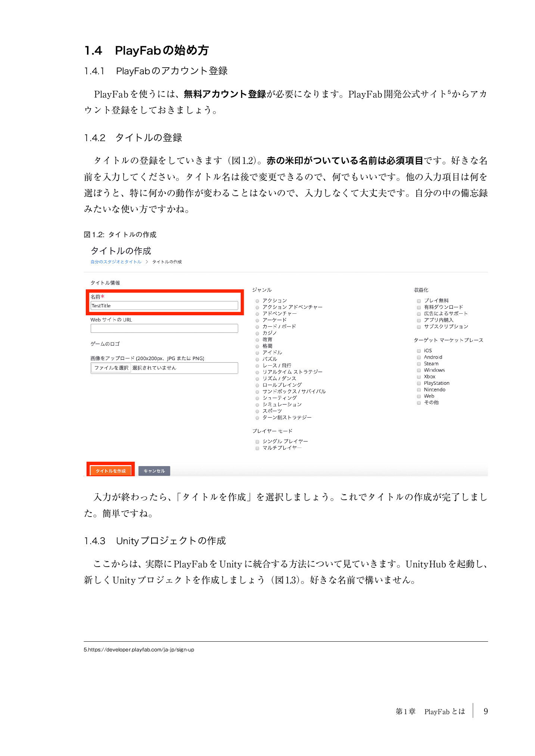Enable the シングル プレイヤー checkbox
Viewport: 535px width, 756px height.
tap(257, 442)
